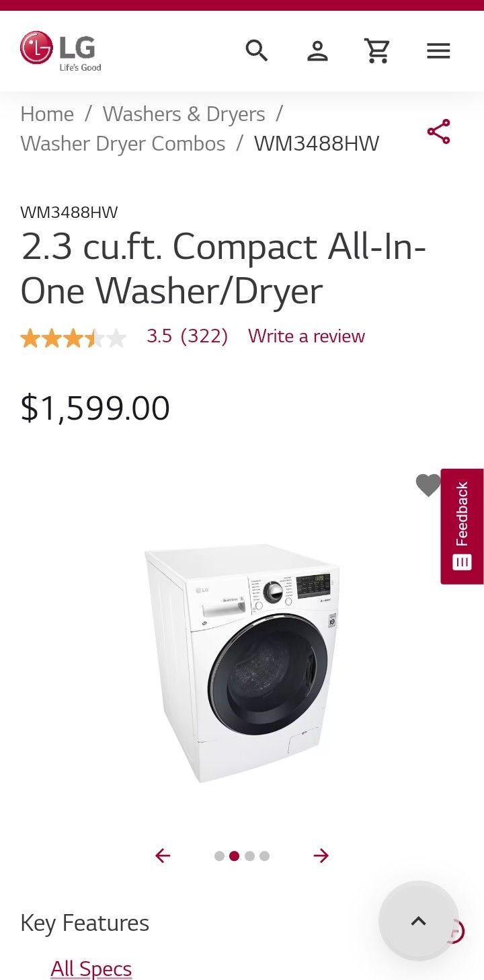Click the washer/dryer product image
The width and height of the screenshot is (484, 980).
[x=242, y=663]
